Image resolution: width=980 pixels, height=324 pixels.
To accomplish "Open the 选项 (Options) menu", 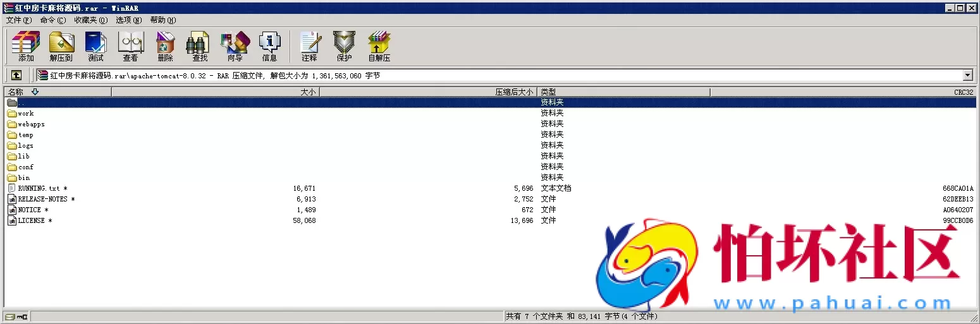I will coord(128,20).
